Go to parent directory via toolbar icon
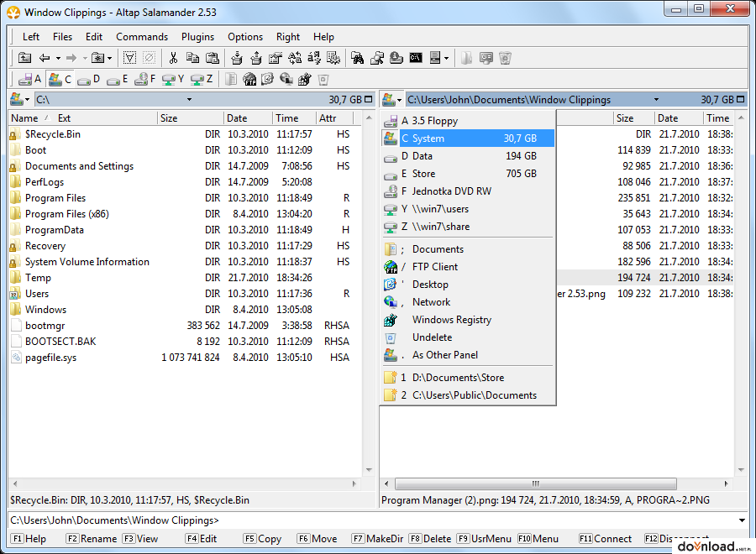756x554 pixels. pyautogui.click(x=24, y=58)
